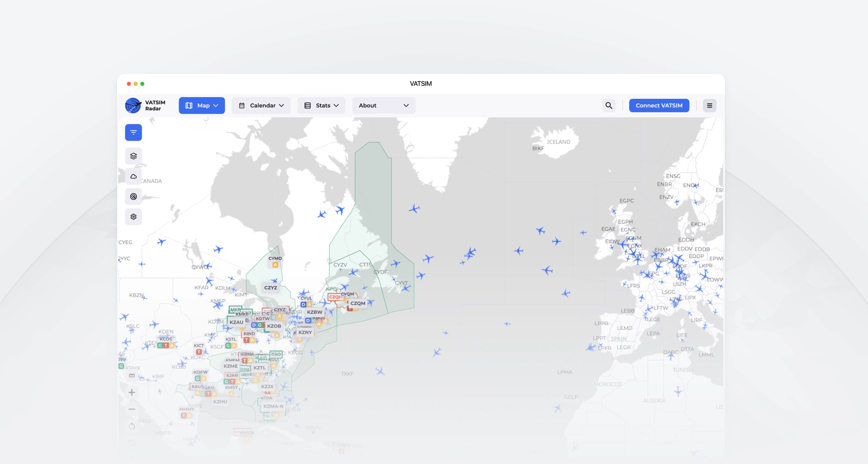The height and width of the screenshot is (464, 868).
Task: Select the KZNY sector label
Action: click(x=305, y=332)
